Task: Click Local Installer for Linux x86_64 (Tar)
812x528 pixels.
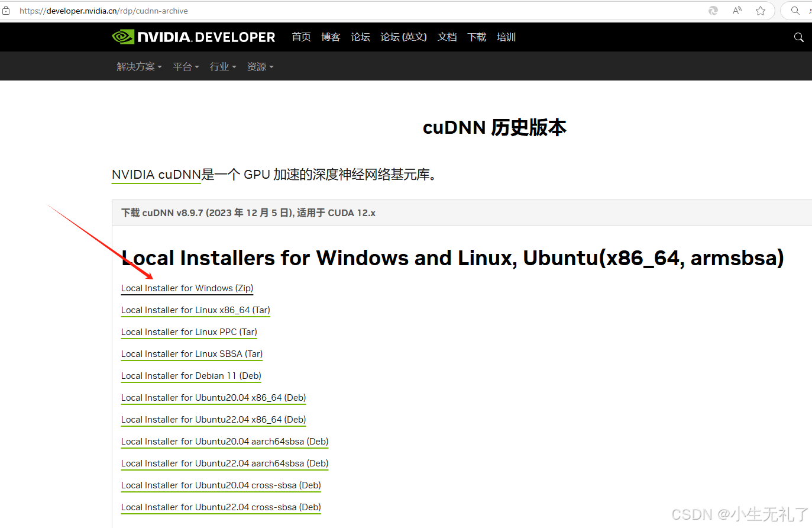Action: (195, 310)
